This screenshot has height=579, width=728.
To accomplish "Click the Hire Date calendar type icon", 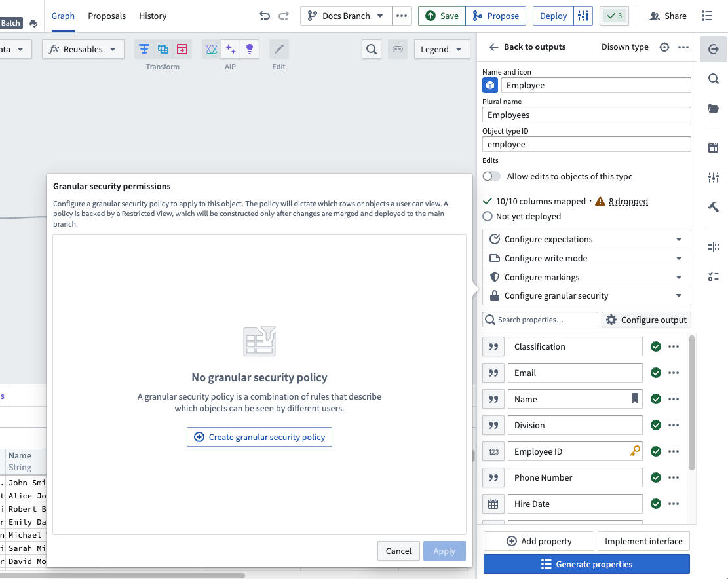I will 493,504.
